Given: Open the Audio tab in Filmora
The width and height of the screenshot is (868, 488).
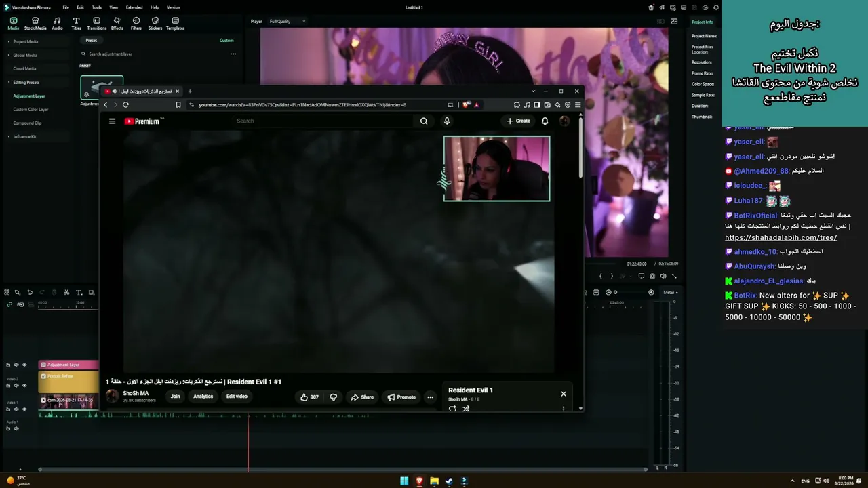Looking at the screenshot, I should tap(57, 24).
